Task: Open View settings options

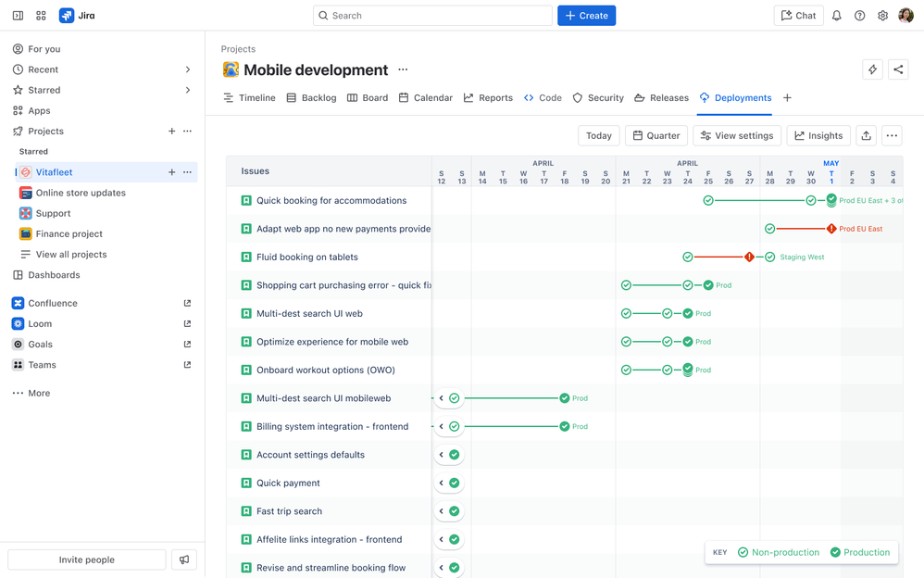Action: point(737,135)
